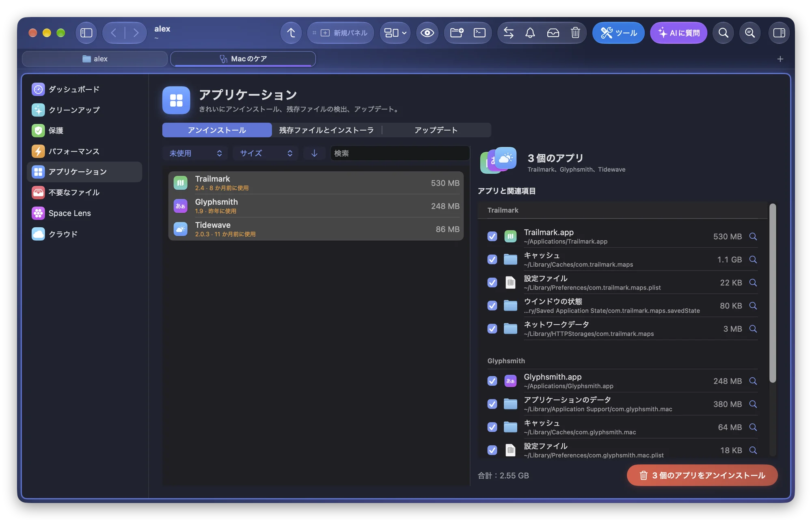
Task: Open the panel layout dropdown in toolbar
Action: pyautogui.click(x=395, y=33)
